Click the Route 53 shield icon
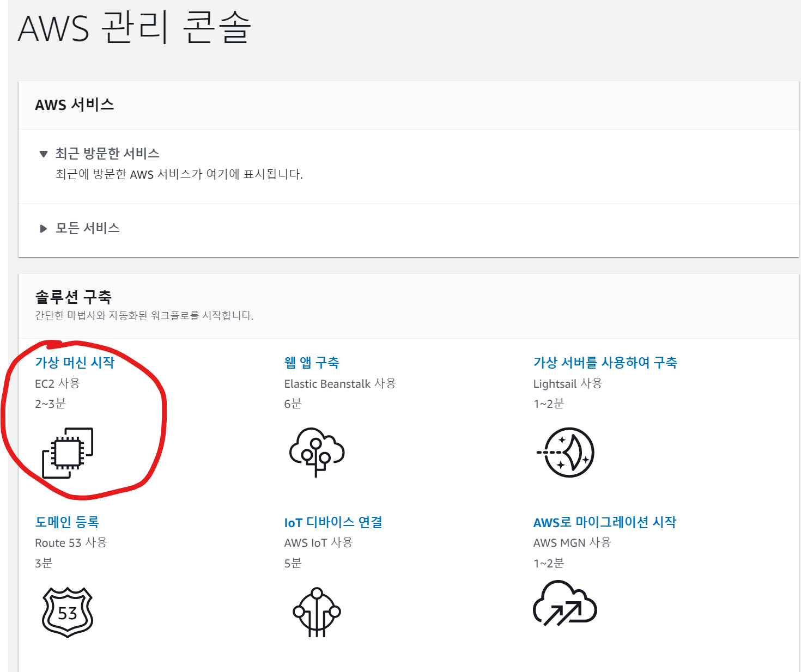The height and width of the screenshot is (672, 801). (68, 612)
